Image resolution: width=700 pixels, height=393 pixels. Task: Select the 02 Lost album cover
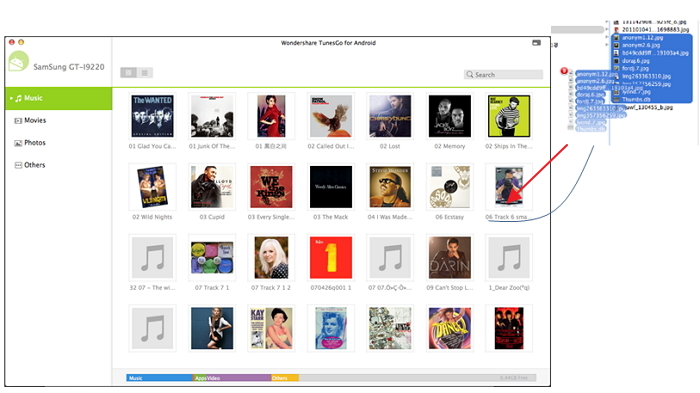[x=390, y=116]
